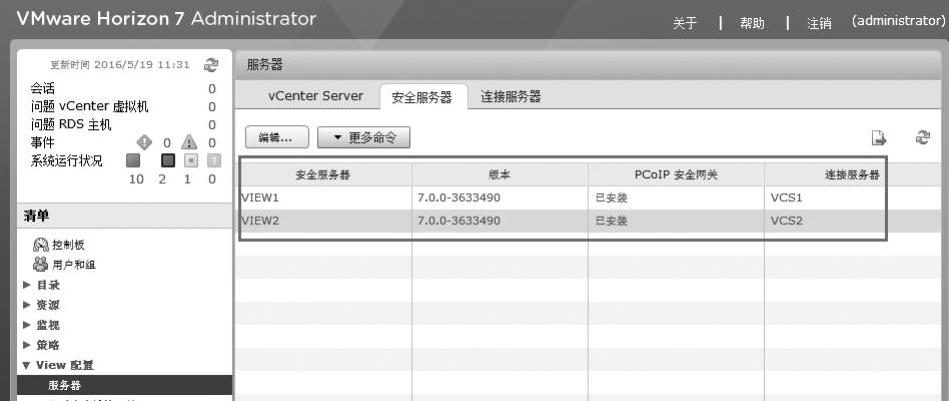The width and height of the screenshot is (949, 401).
Task: Switch to the 连接服务器 tab
Action: click(511, 96)
